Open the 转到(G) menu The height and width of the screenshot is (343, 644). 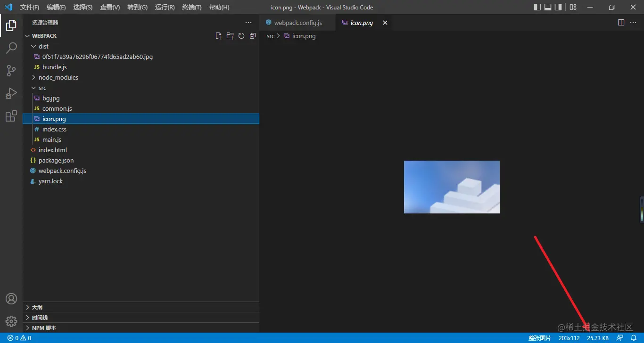137,7
